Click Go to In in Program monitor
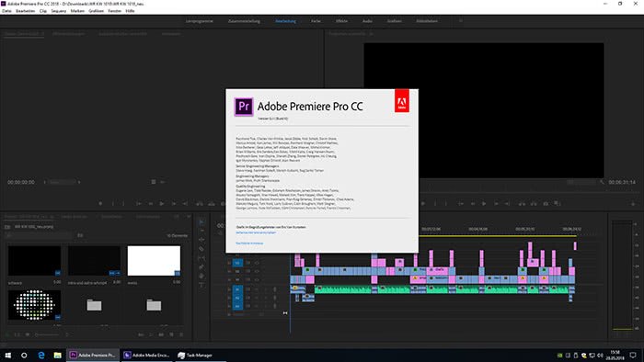Viewport: 644px width, 362px height. coord(461,203)
